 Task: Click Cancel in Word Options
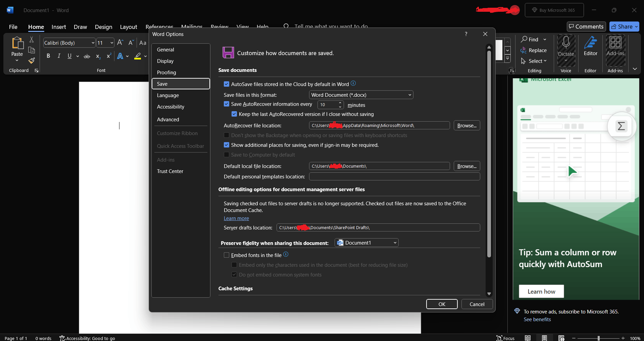pyautogui.click(x=477, y=304)
